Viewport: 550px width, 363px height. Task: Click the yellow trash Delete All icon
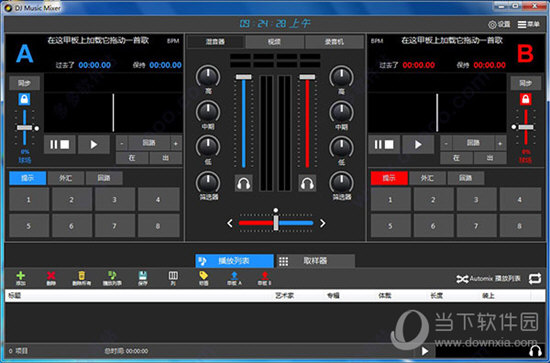(x=81, y=278)
